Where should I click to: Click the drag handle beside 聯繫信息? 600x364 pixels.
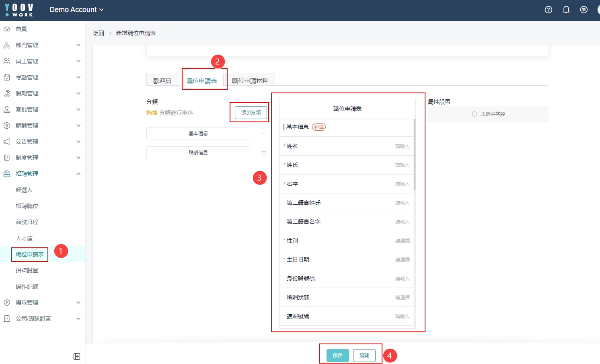click(x=264, y=153)
